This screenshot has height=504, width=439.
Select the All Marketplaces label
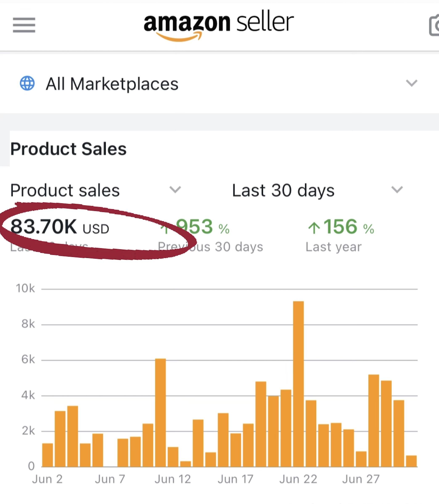pyautogui.click(x=112, y=84)
